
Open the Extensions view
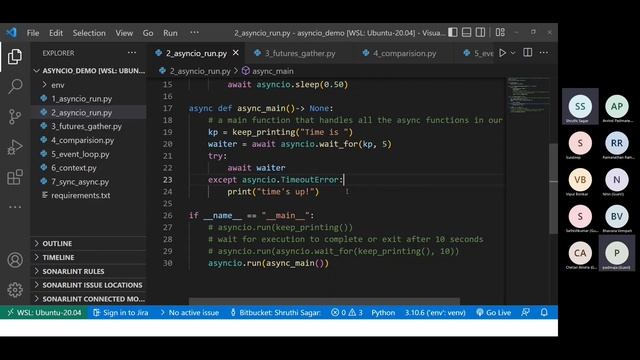(15, 177)
